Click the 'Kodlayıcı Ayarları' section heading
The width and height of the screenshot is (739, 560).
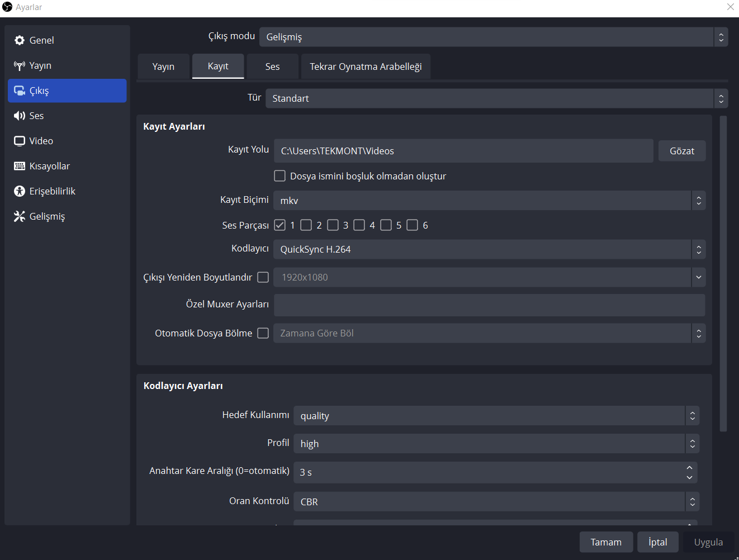tap(183, 386)
